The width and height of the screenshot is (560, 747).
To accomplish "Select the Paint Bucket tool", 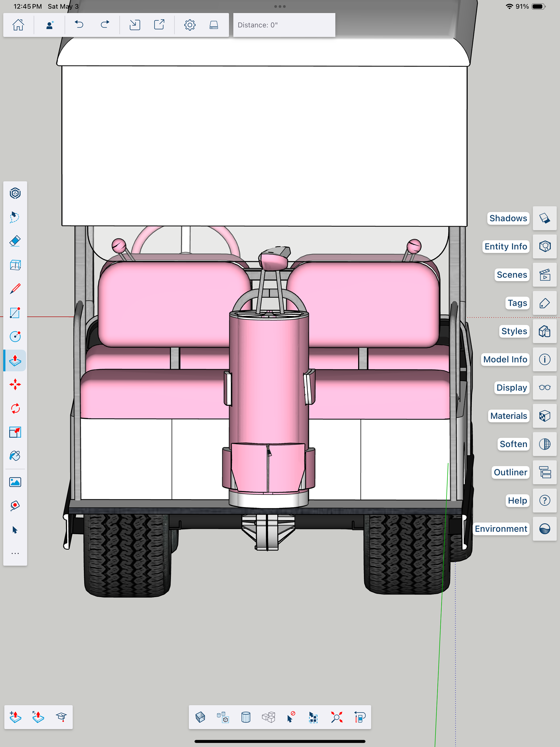I will [x=15, y=456].
